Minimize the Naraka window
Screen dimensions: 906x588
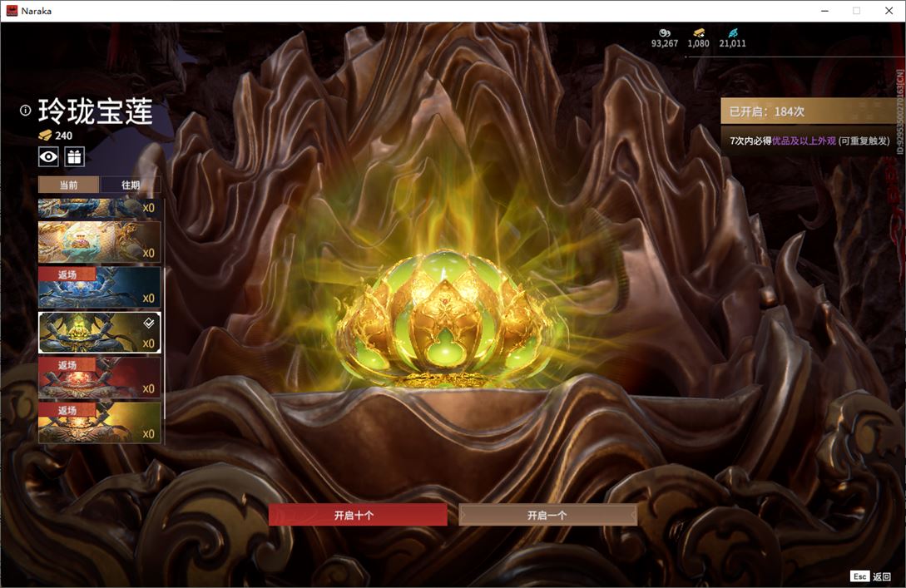pyautogui.click(x=824, y=11)
